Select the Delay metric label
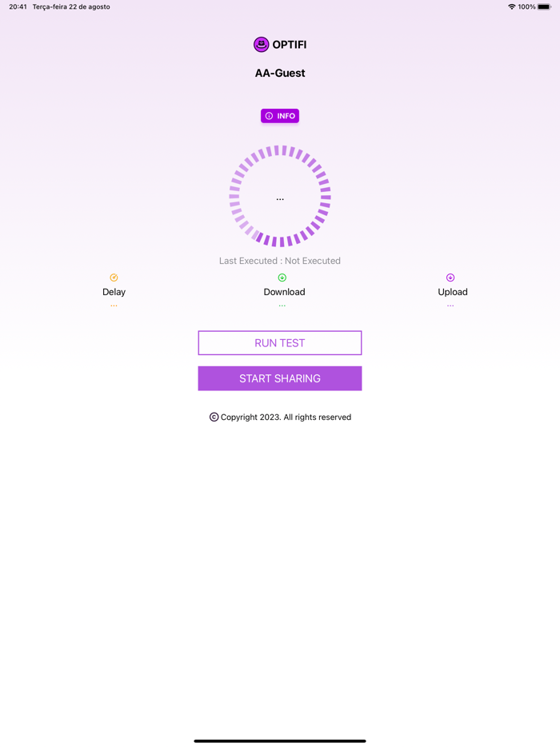The width and height of the screenshot is (560, 747). 114,292
